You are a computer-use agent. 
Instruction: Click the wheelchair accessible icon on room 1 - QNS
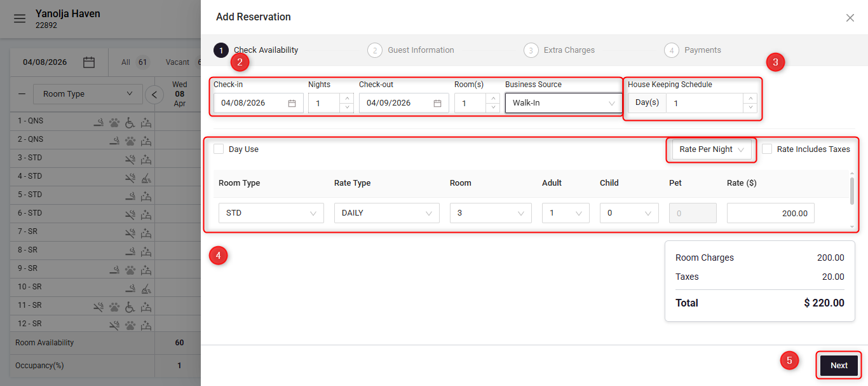(130, 122)
